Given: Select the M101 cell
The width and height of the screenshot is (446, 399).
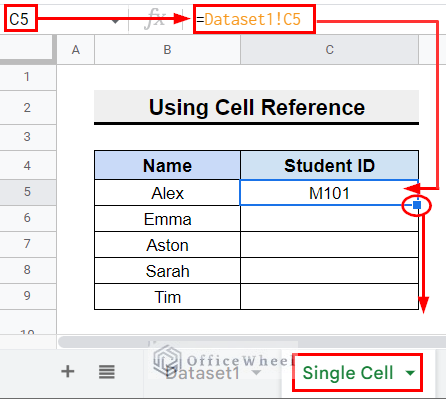Looking at the screenshot, I should [x=329, y=193].
